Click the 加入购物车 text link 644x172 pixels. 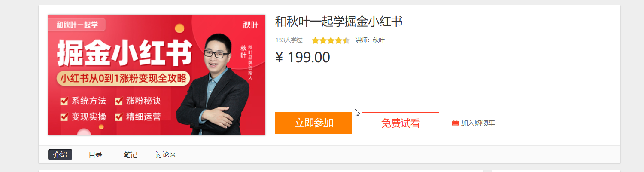coord(478,123)
